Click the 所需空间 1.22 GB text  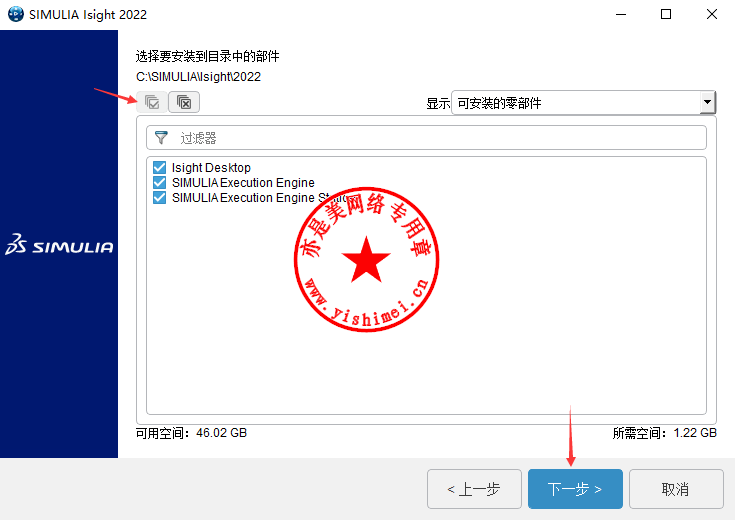pos(664,432)
